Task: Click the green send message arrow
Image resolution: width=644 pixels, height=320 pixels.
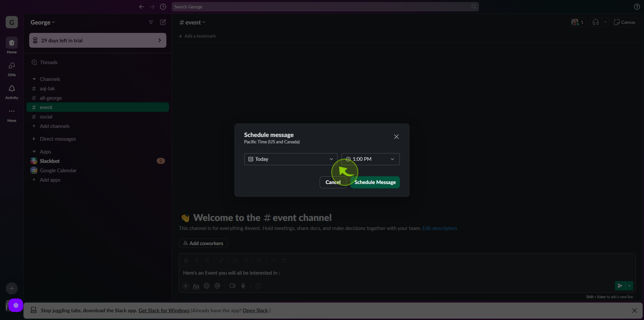Action: [x=620, y=286]
